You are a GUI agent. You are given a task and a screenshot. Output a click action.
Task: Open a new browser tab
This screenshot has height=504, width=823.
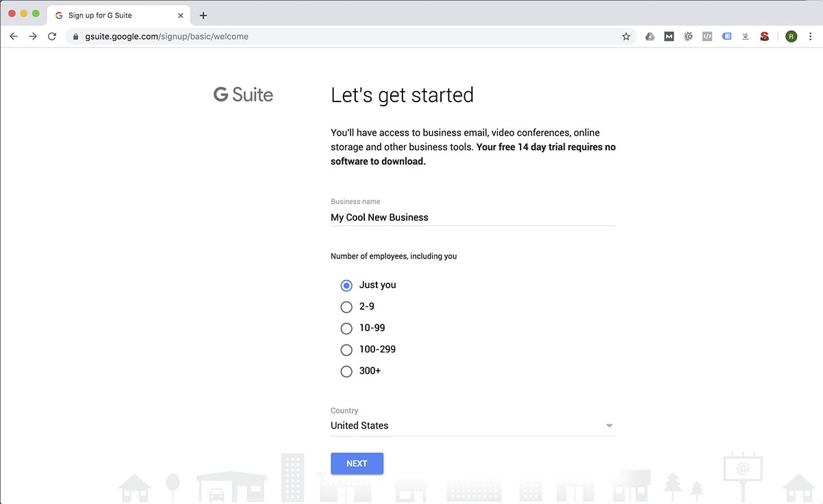click(202, 15)
